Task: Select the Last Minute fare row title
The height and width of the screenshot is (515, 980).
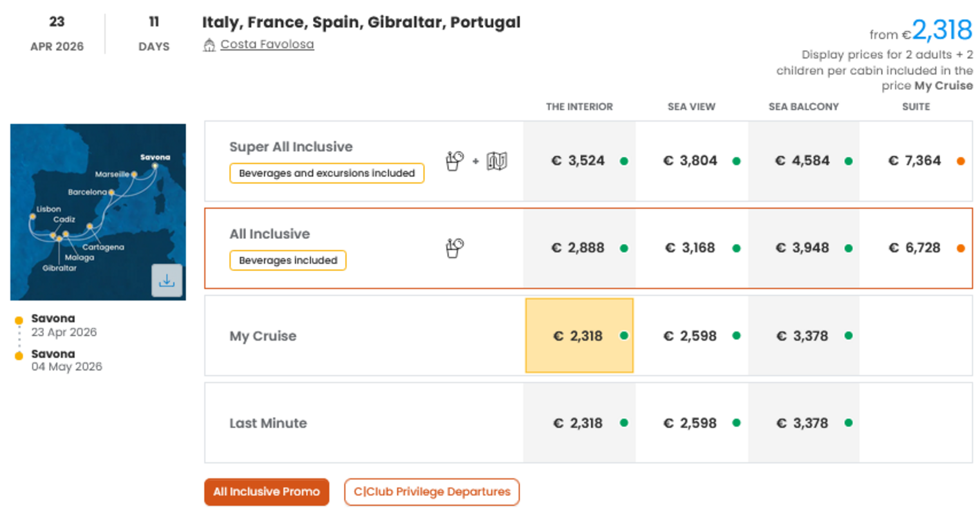Action: click(x=268, y=424)
